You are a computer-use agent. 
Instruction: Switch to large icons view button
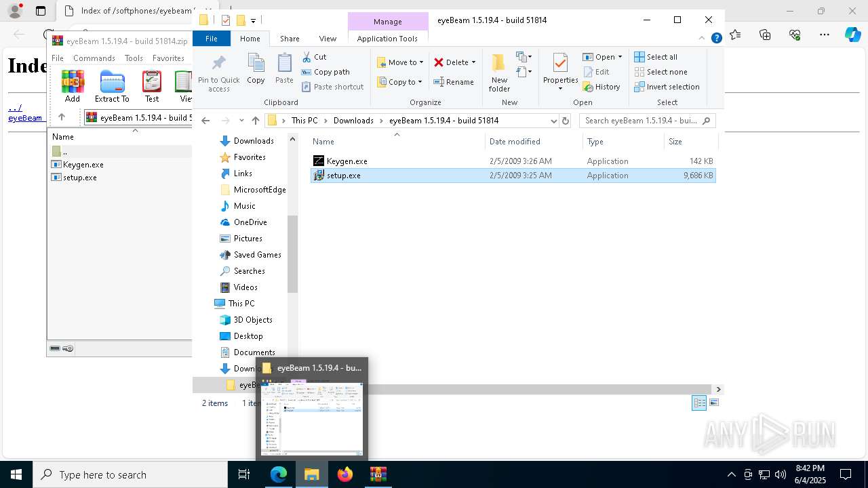[x=713, y=403]
